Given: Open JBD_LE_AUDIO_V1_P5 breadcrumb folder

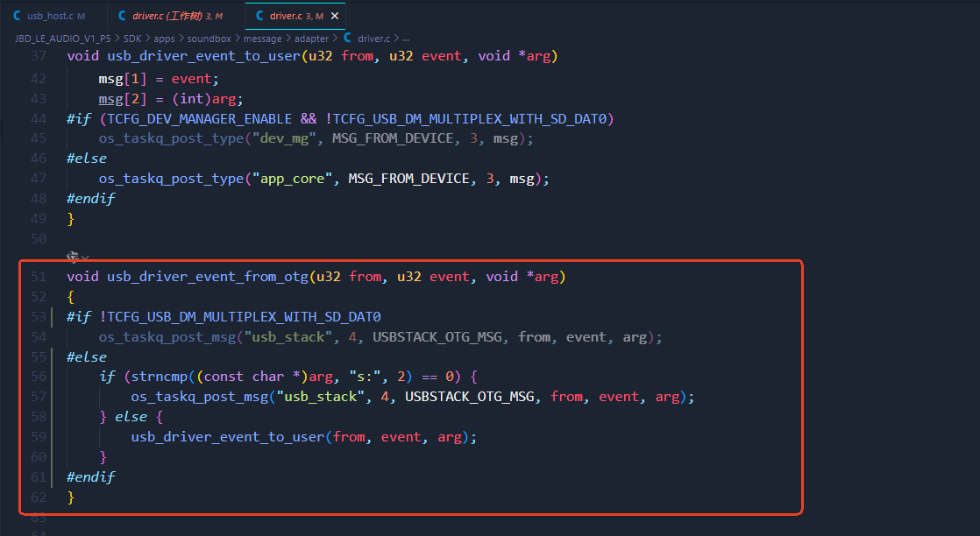Looking at the screenshot, I should (62, 39).
